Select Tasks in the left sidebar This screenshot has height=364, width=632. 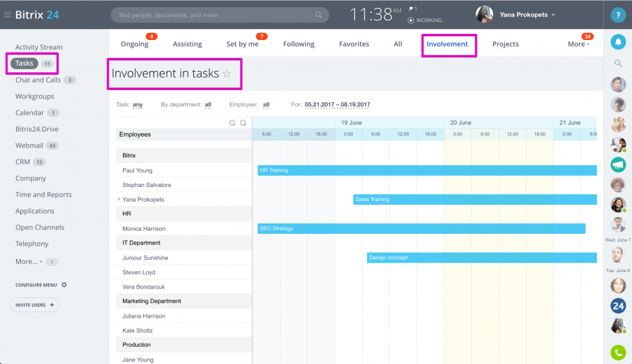(x=24, y=63)
